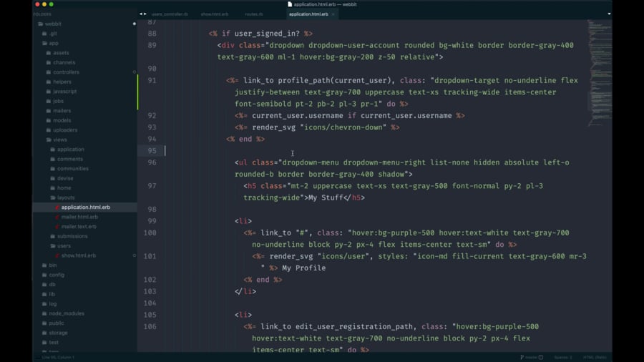Click the document icon in the title bar
This screenshot has height=362, width=644.
(x=290, y=4)
